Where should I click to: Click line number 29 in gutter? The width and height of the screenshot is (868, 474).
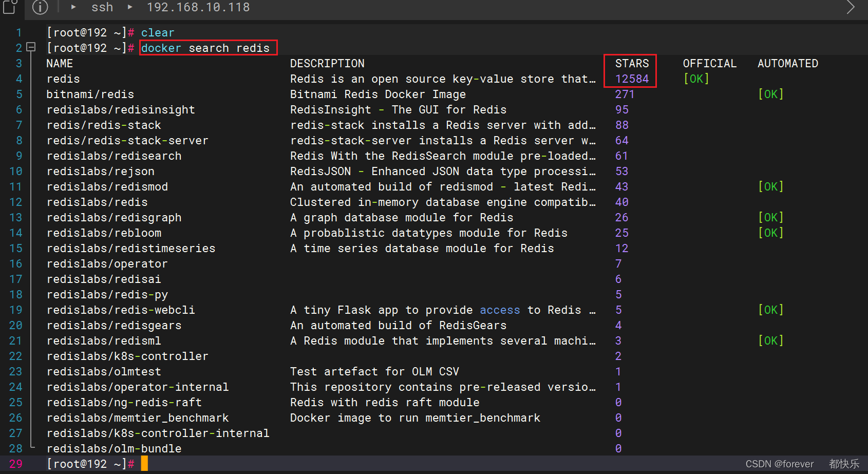pos(16,464)
